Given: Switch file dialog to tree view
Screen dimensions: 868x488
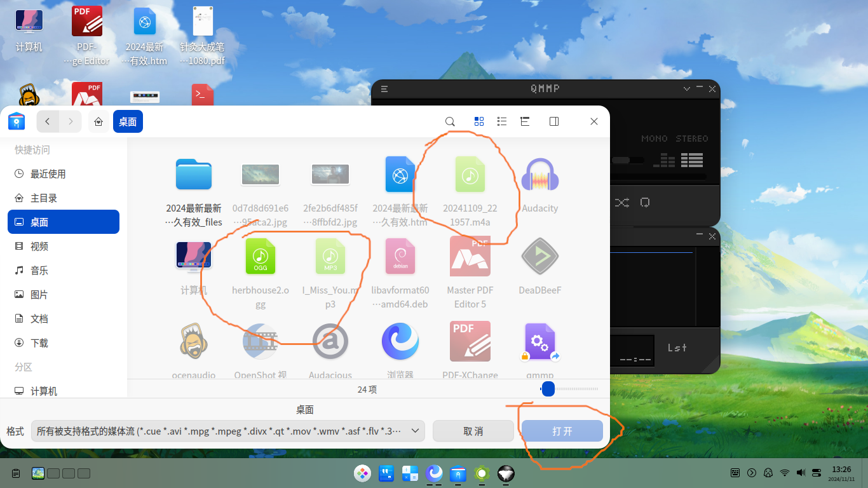Looking at the screenshot, I should point(525,121).
